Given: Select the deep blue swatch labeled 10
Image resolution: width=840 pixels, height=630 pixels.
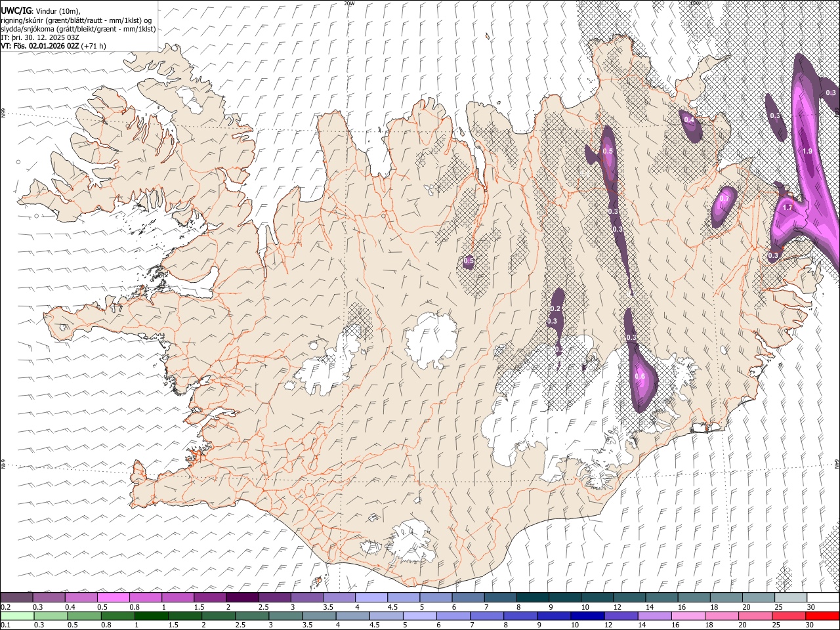Looking at the screenshot, I should (x=587, y=616).
